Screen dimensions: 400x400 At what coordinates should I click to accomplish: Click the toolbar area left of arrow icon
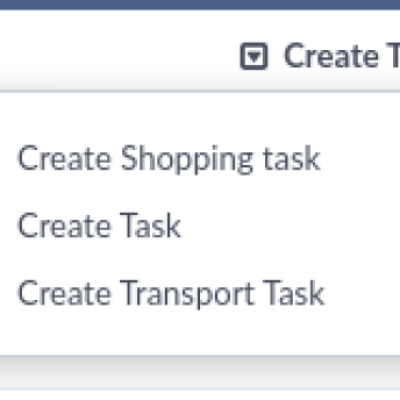[x=117, y=50]
